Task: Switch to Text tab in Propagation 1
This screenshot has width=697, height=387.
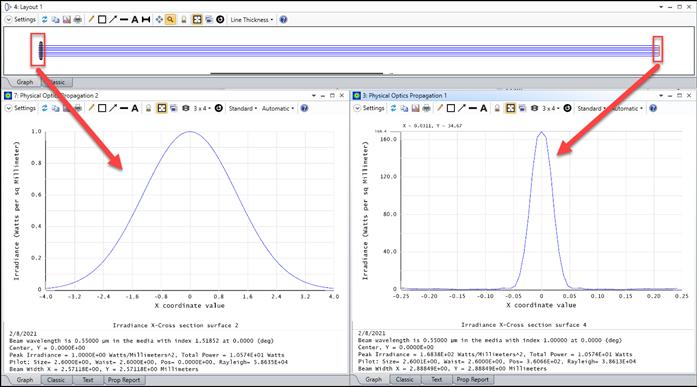Action: point(437,379)
